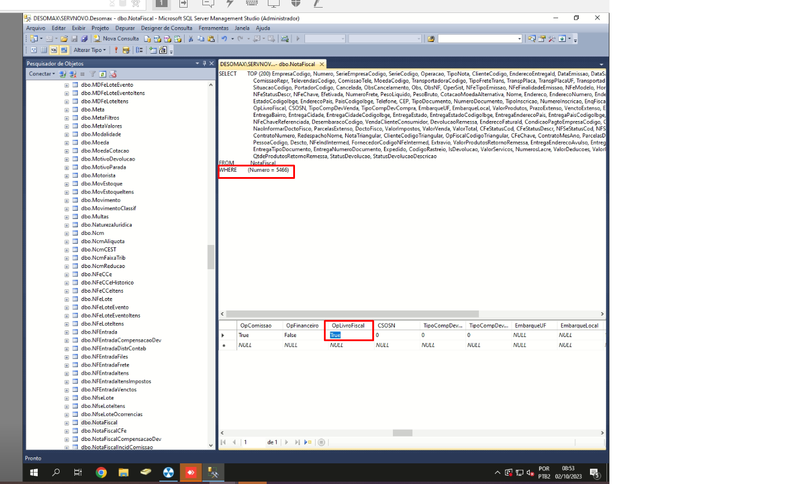This screenshot has height=484, width=800.
Task: Go to last record navigation button
Action: [297, 442]
